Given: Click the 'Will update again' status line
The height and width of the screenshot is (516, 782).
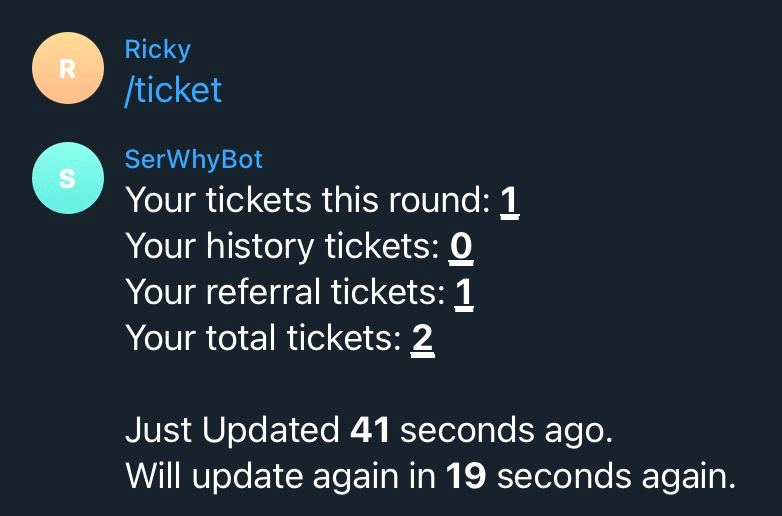Looking at the screenshot, I should click(431, 476).
